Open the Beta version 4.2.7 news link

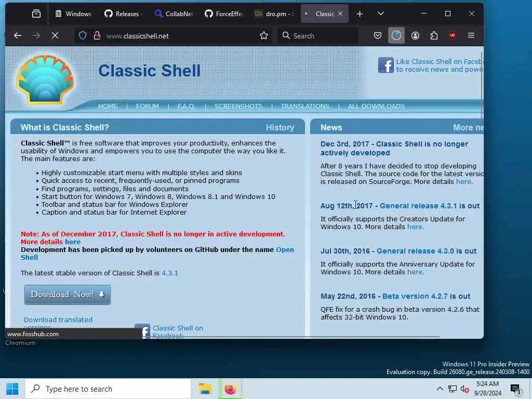tap(415, 296)
